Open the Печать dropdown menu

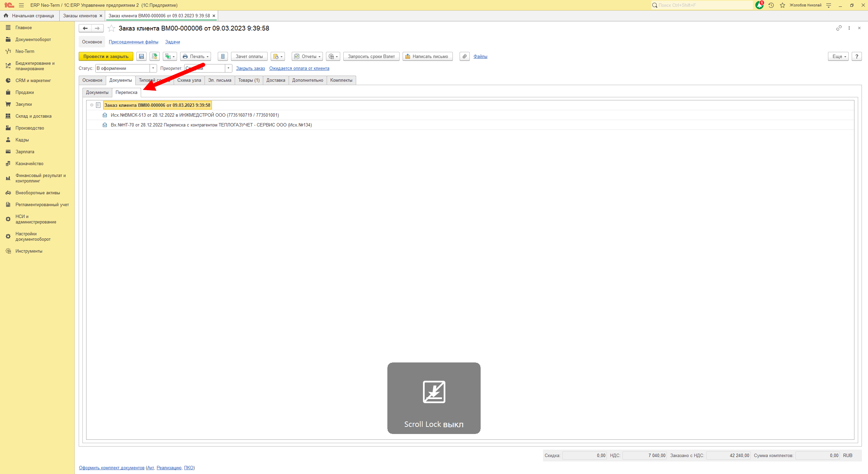click(x=195, y=56)
